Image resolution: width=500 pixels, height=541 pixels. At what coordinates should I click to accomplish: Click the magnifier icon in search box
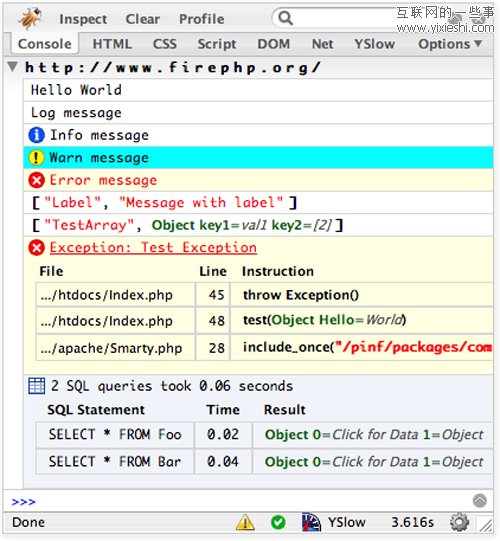[x=285, y=18]
